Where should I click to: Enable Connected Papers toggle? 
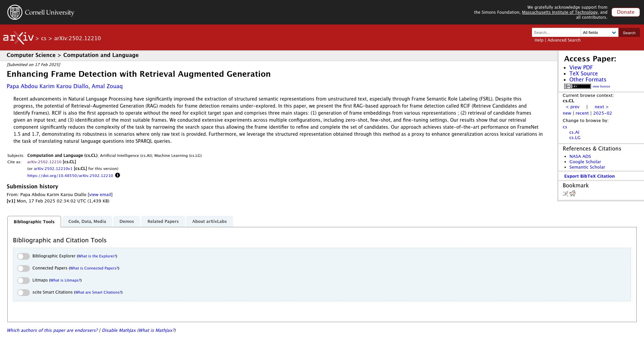click(x=23, y=268)
